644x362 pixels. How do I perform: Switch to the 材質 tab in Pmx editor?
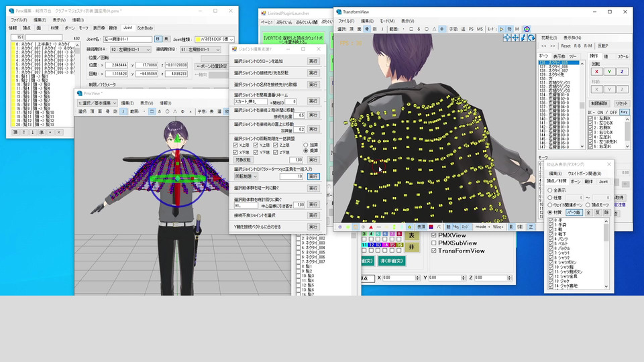(54, 28)
